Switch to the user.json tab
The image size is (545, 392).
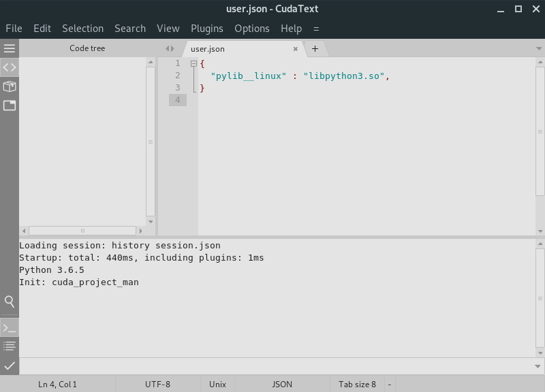pyautogui.click(x=208, y=48)
